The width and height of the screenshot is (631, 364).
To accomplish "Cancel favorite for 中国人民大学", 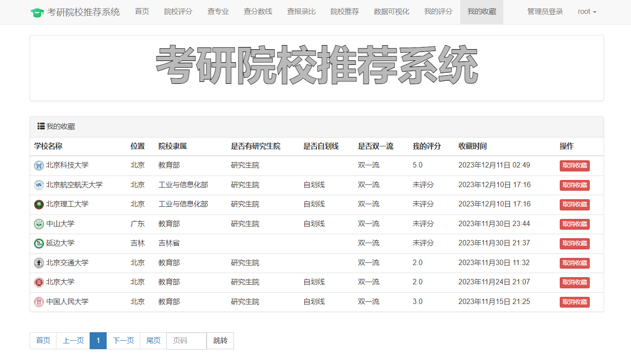I will coord(575,302).
